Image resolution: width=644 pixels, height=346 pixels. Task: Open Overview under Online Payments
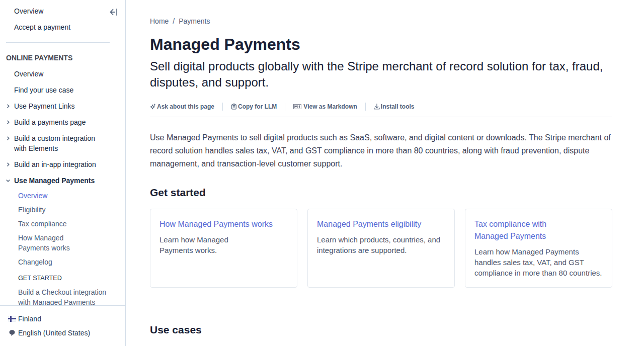pos(29,74)
